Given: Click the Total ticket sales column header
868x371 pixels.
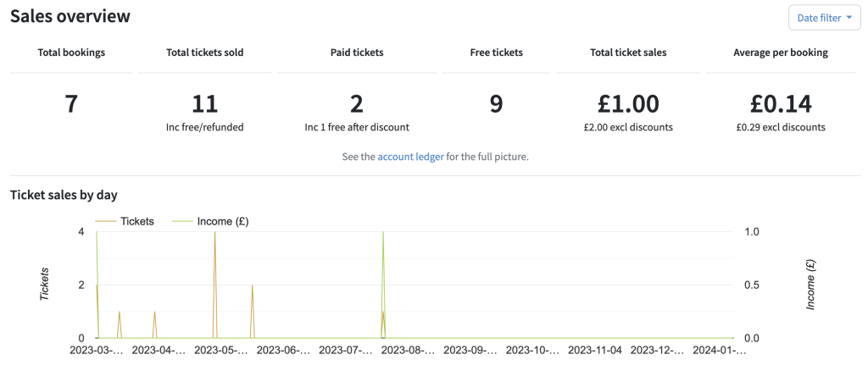Looking at the screenshot, I should 628,53.
